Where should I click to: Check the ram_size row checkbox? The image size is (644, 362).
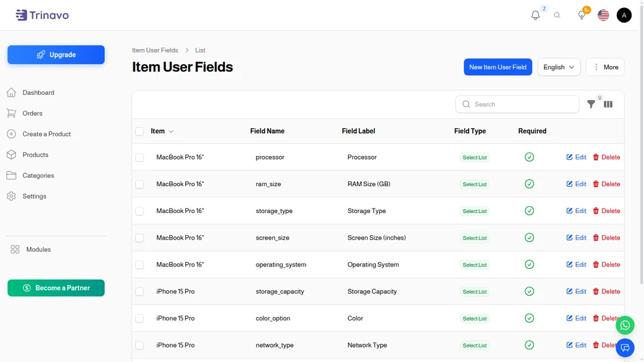pyautogui.click(x=140, y=184)
